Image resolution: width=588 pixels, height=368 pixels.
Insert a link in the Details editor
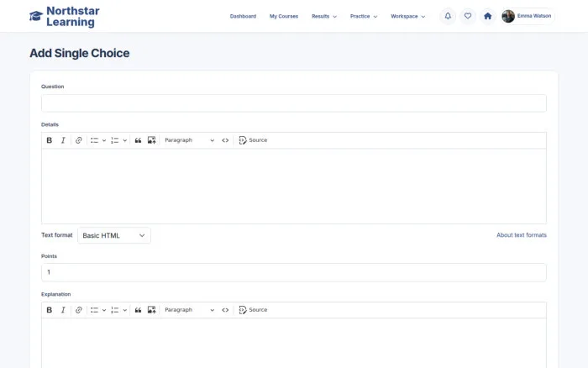[78, 140]
